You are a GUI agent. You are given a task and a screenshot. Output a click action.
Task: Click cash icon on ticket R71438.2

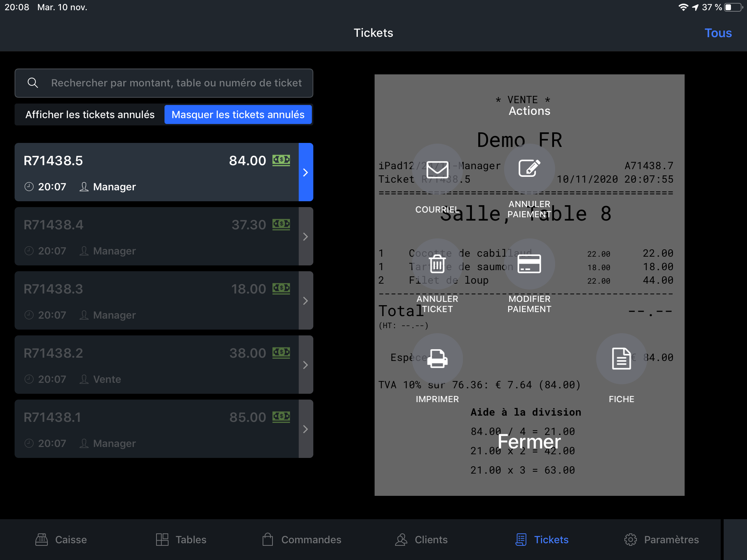click(281, 353)
